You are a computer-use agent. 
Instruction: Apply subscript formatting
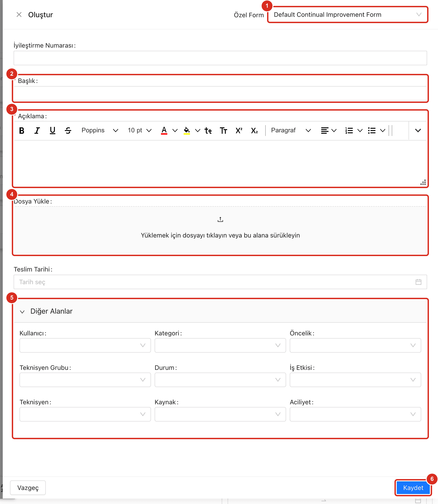pos(254,131)
